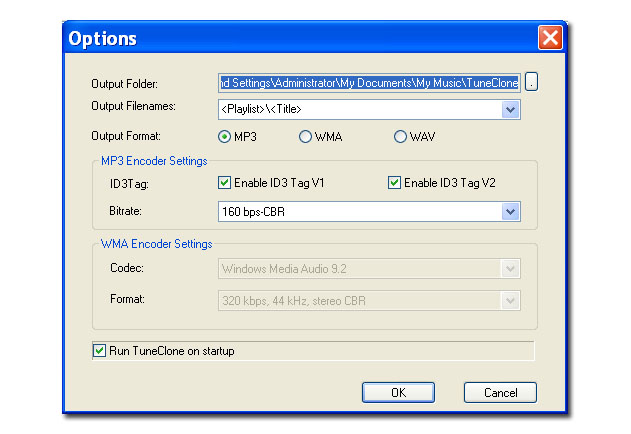Toggle Run TuneClone on startup checkbox
Image resolution: width=631 pixels, height=434 pixels.
[x=163, y=351]
